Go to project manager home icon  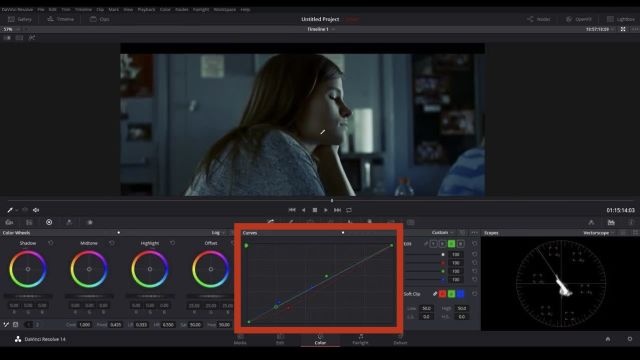[608, 339]
